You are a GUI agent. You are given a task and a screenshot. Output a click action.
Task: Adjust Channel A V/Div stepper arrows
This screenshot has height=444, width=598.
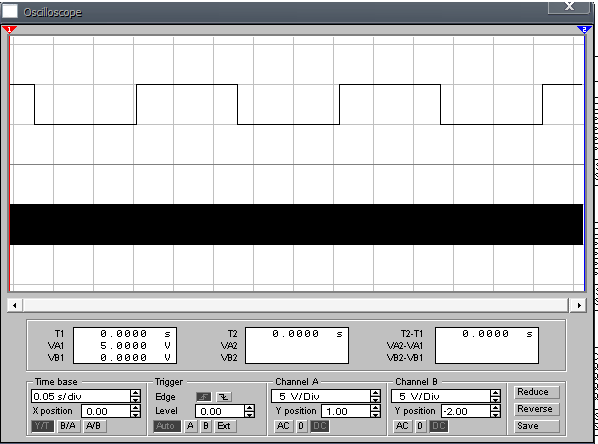click(376, 396)
